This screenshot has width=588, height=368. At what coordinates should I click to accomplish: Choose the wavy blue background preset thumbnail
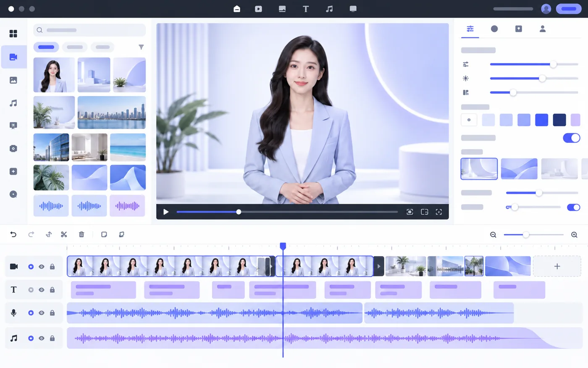(x=519, y=169)
